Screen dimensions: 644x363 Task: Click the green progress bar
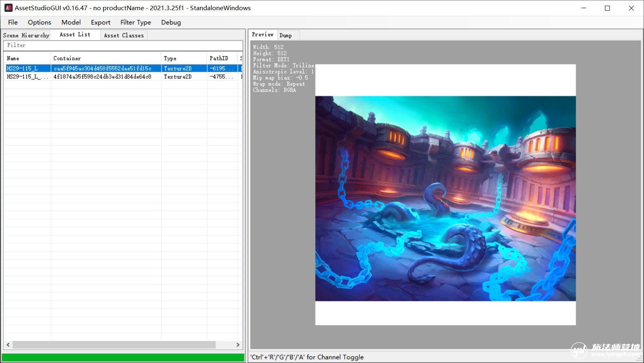(x=123, y=358)
